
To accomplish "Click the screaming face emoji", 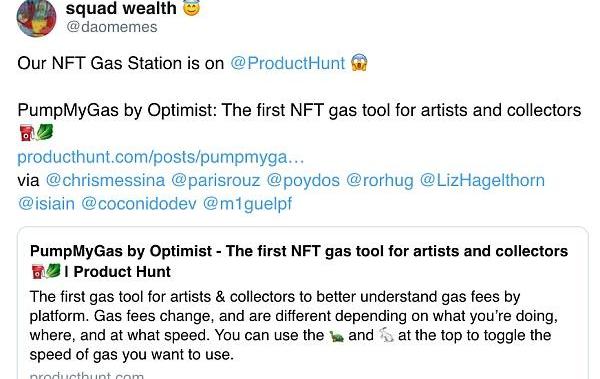I will click(359, 63).
